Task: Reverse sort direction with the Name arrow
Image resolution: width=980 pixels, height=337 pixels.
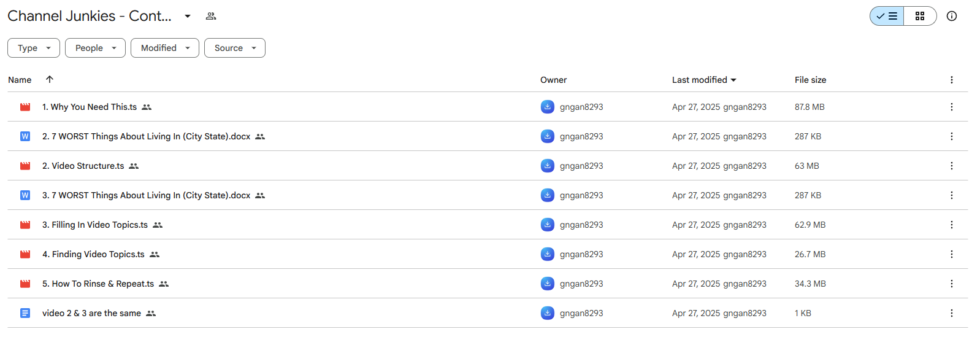Action: [50, 79]
